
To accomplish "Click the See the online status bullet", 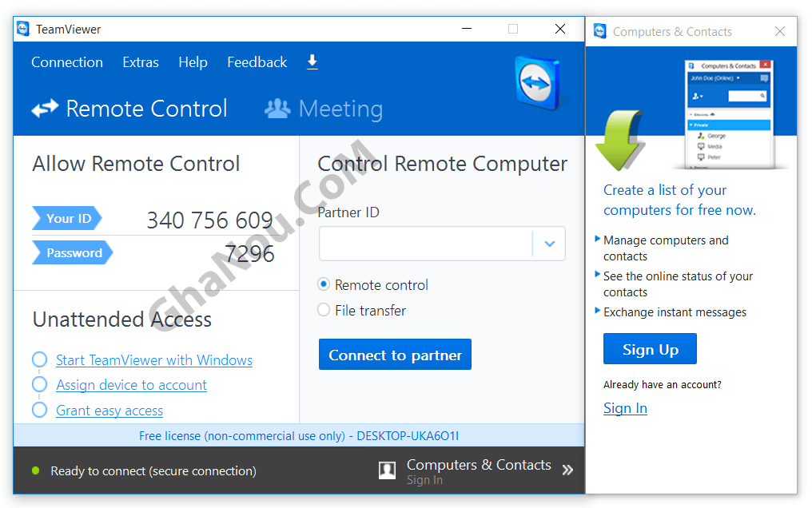I will [678, 284].
